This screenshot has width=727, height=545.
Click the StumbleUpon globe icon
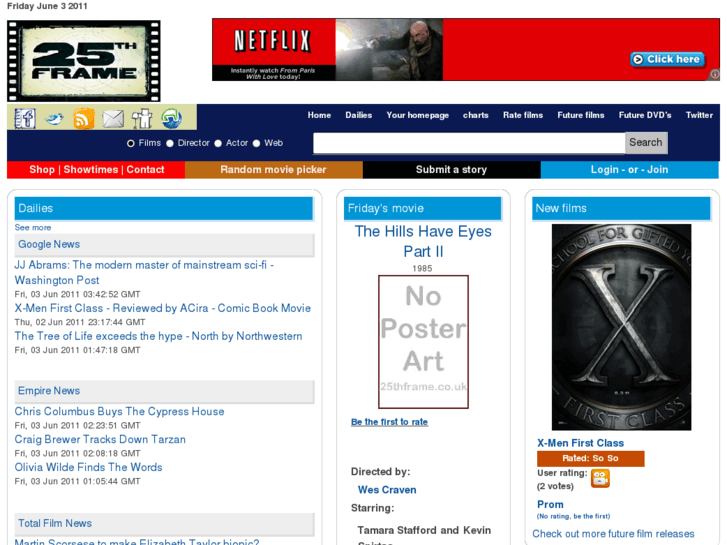[x=172, y=118]
